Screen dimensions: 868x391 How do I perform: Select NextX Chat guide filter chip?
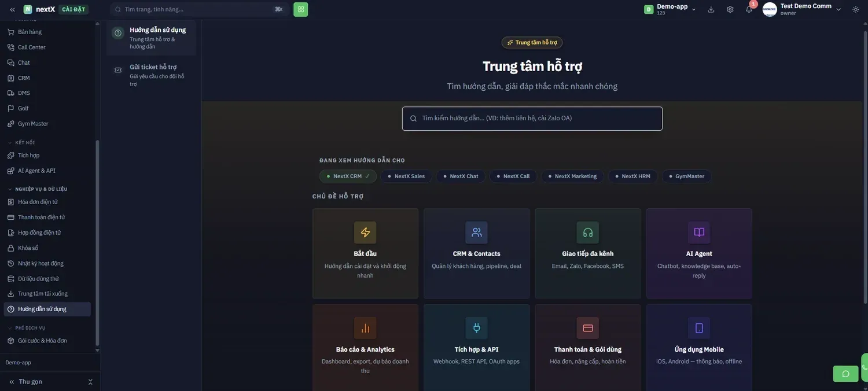click(461, 176)
